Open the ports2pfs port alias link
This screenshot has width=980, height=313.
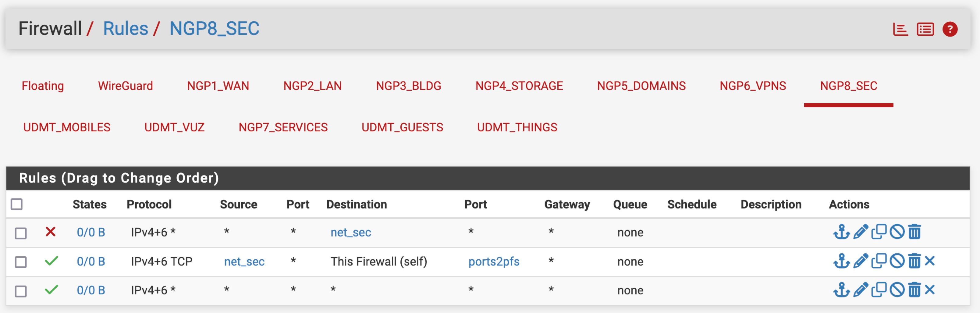(x=493, y=262)
